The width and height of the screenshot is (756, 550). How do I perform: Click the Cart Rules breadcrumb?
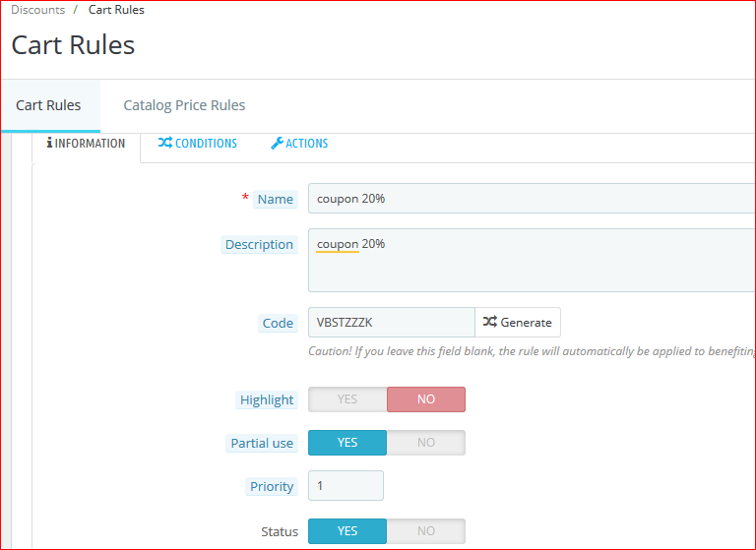coord(116,10)
